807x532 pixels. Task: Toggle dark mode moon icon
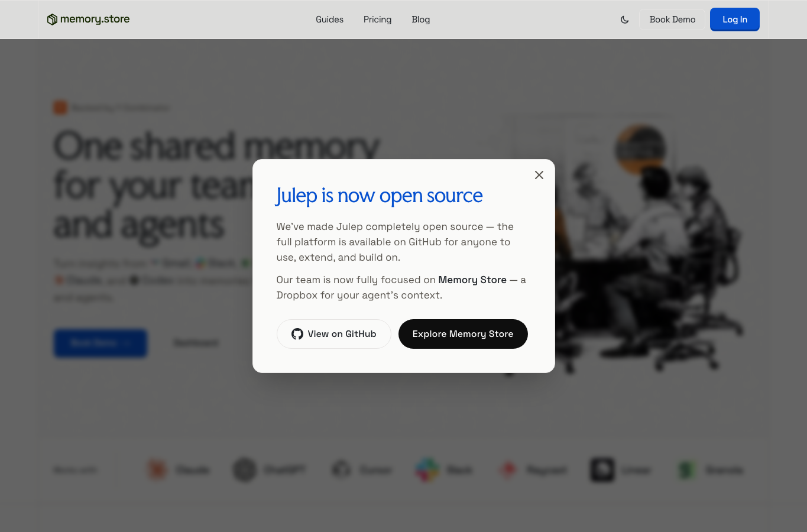coord(624,20)
